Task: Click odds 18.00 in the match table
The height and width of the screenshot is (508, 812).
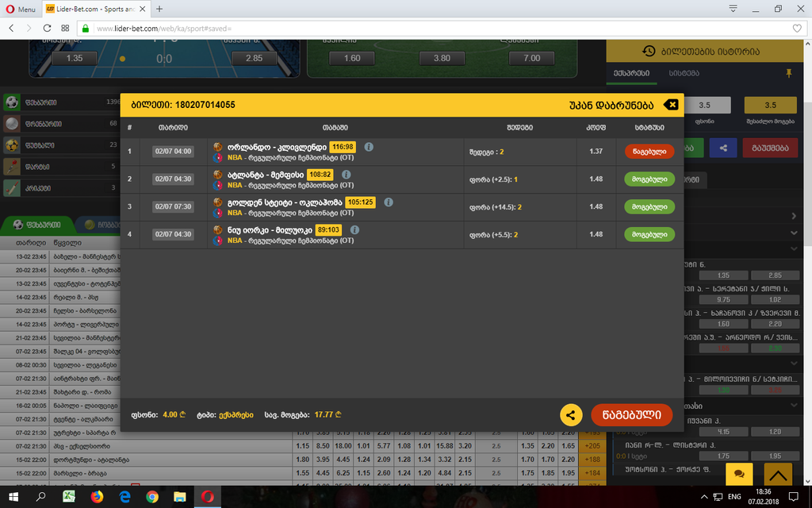Action: click(343, 446)
